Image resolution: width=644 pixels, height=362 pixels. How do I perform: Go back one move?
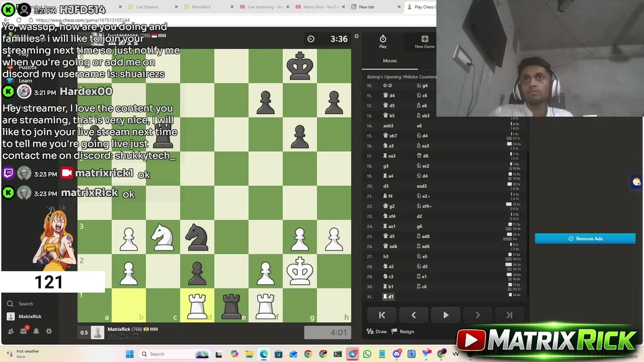pos(414,315)
